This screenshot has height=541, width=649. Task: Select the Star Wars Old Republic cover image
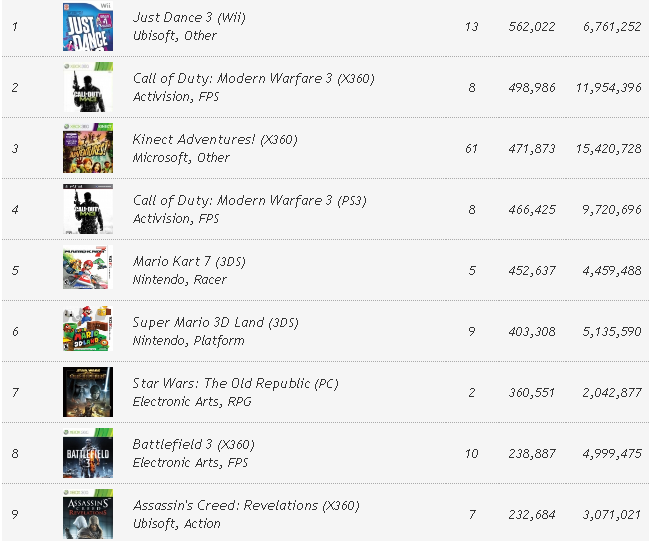[88, 392]
